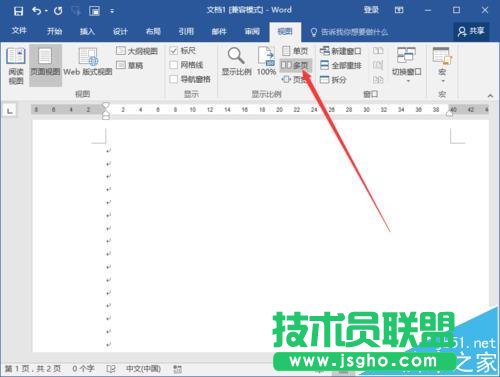The width and height of the screenshot is (500, 377).
Task: Open the 显示比例 (Zoom) magnifier dialog
Action: [x=236, y=62]
